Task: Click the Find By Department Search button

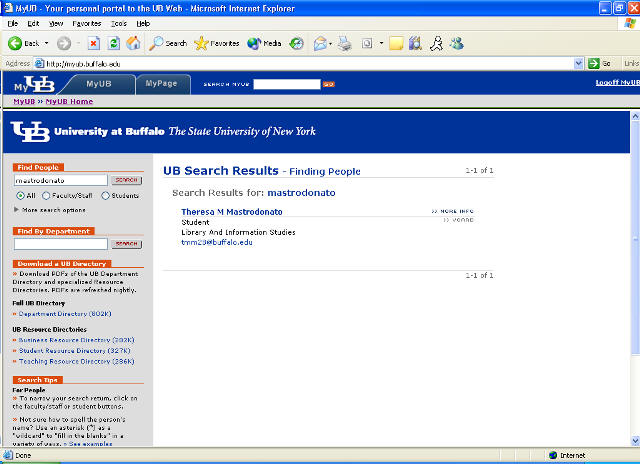Action: [x=126, y=244]
